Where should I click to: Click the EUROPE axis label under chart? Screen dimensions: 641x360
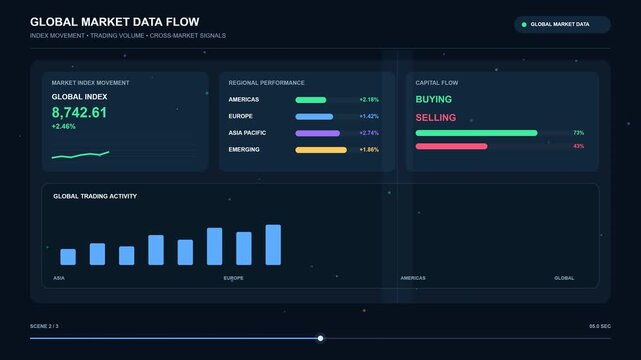pyautogui.click(x=233, y=278)
